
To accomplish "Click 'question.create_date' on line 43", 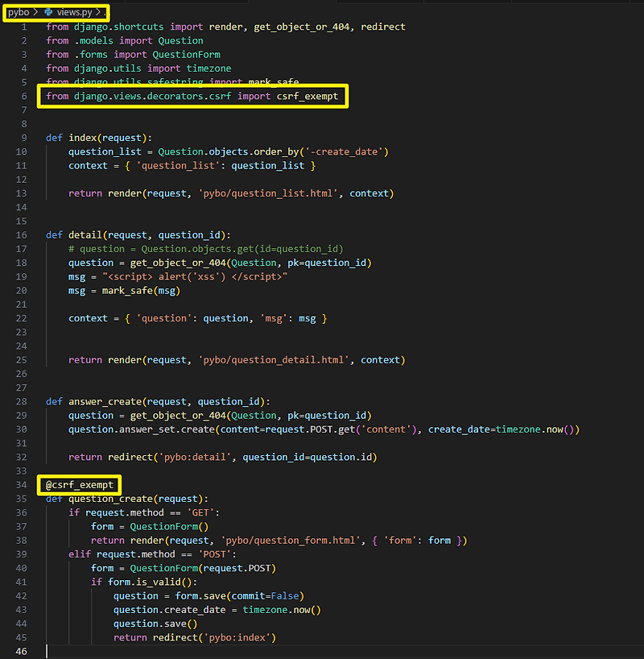I will (x=169, y=609).
